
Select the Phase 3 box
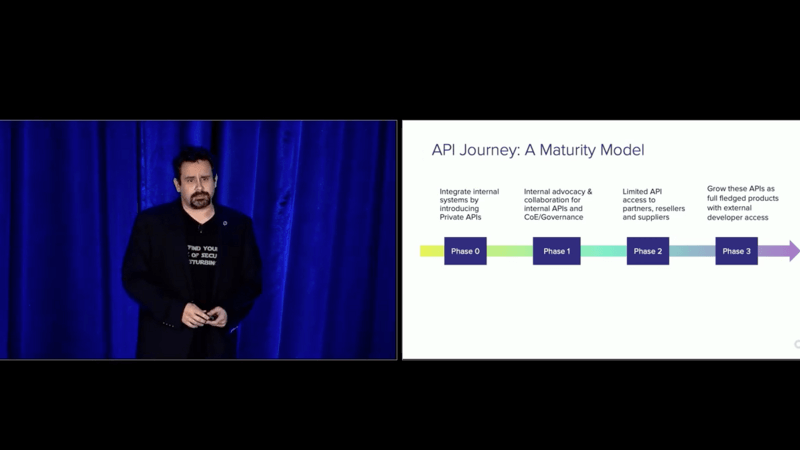[x=736, y=251]
